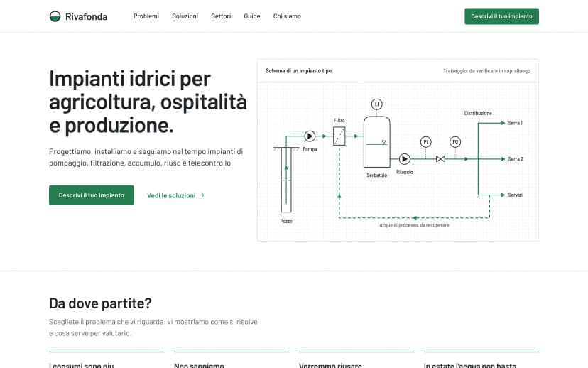
Task: Click the FQ flow meter circle
Action: [x=455, y=142]
